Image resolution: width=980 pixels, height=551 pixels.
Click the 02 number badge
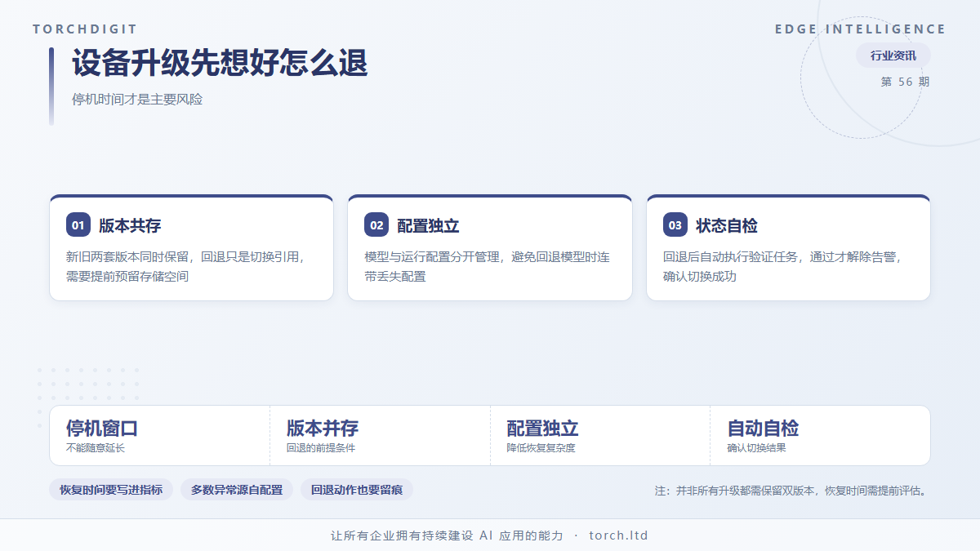pos(376,225)
